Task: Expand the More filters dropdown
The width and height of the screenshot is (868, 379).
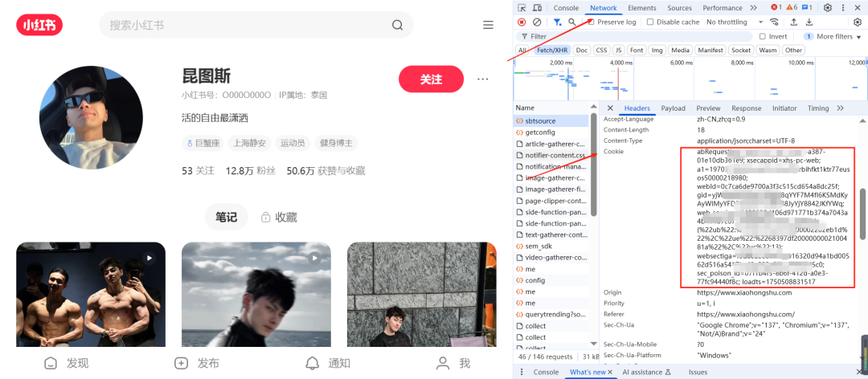Action: (x=833, y=36)
